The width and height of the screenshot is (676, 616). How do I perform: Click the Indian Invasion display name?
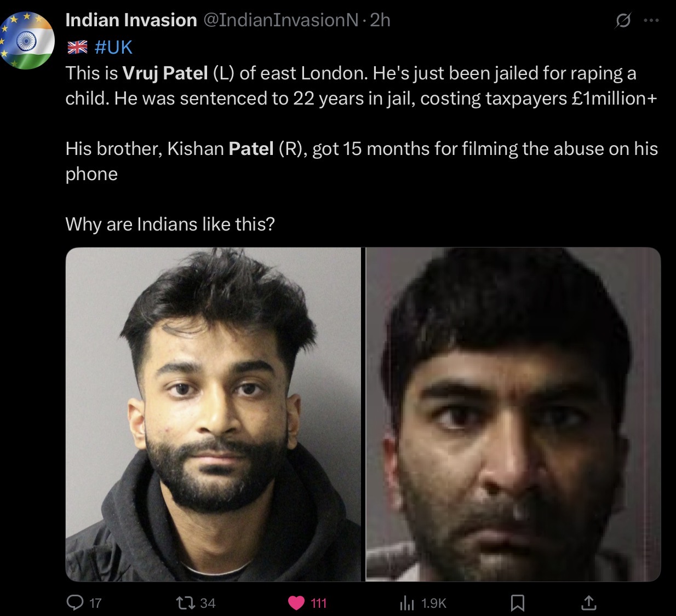click(x=131, y=20)
